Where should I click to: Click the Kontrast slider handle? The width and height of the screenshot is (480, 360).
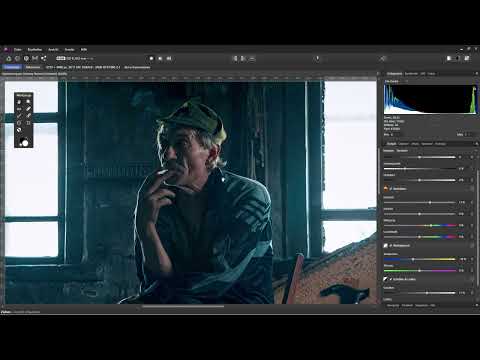tap(430, 202)
